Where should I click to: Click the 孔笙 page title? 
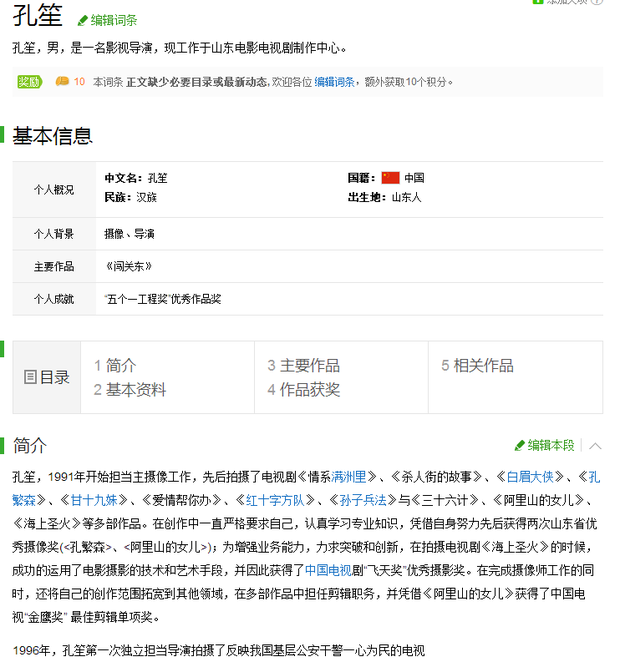[x=37, y=15]
